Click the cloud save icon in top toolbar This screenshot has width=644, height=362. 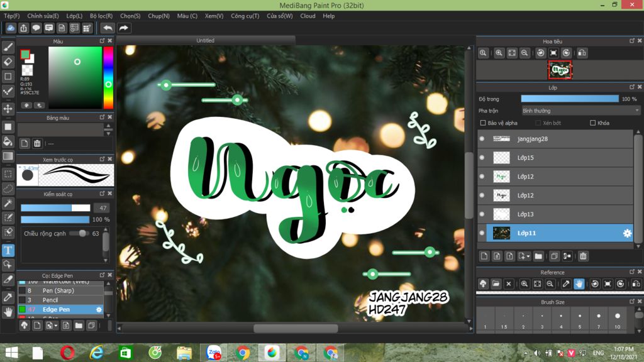(11, 28)
